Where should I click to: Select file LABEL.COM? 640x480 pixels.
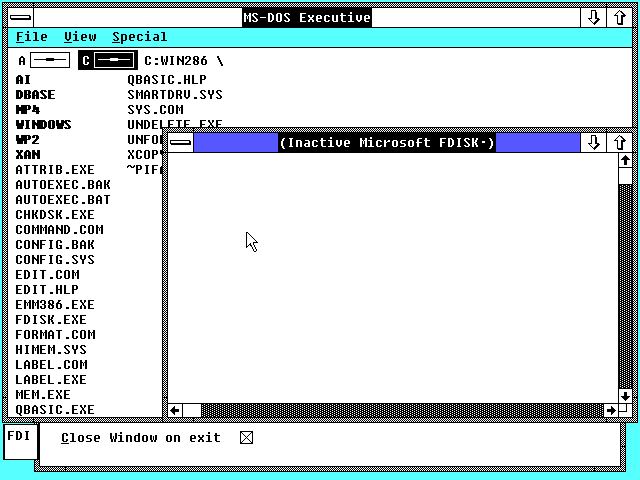[x=51, y=364]
